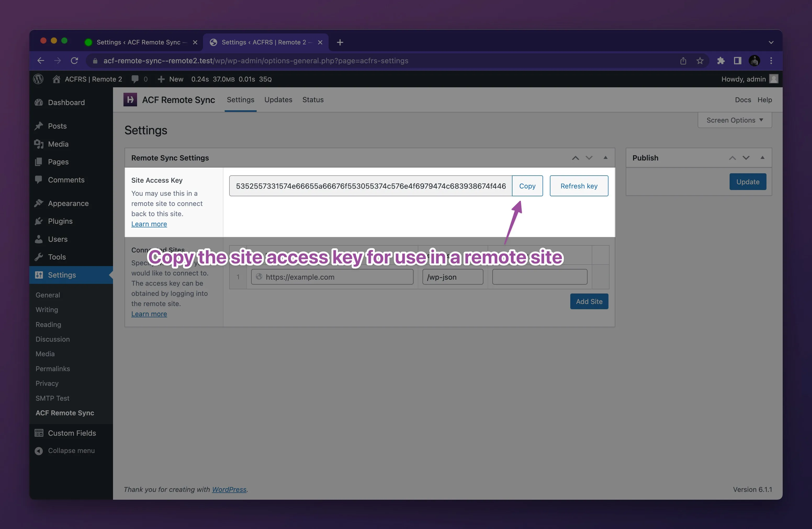Move Publish panel down

point(746,158)
